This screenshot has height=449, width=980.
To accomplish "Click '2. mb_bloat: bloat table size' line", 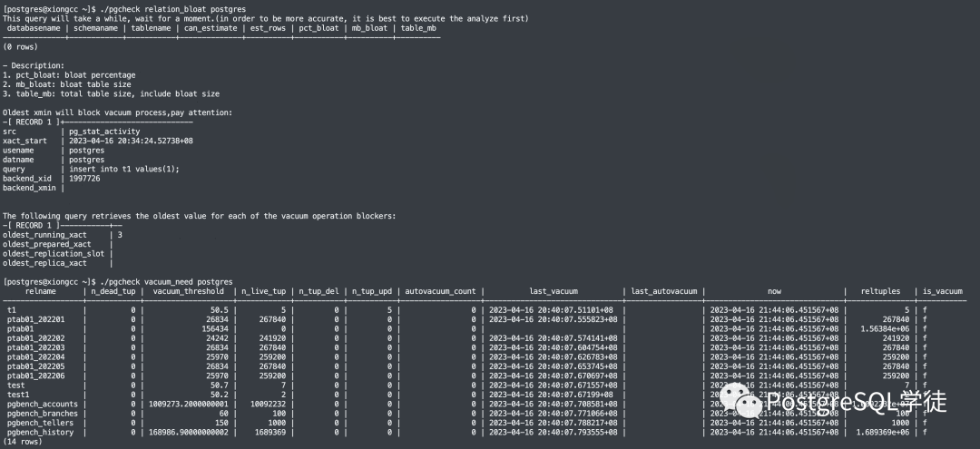I will click(x=67, y=84).
